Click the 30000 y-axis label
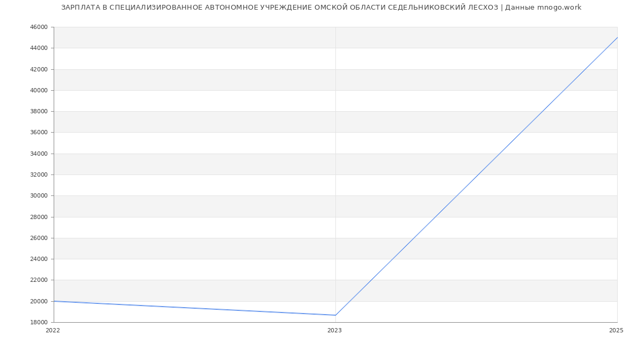Image resolution: width=644 pixels, height=349 pixels. (39, 196)
